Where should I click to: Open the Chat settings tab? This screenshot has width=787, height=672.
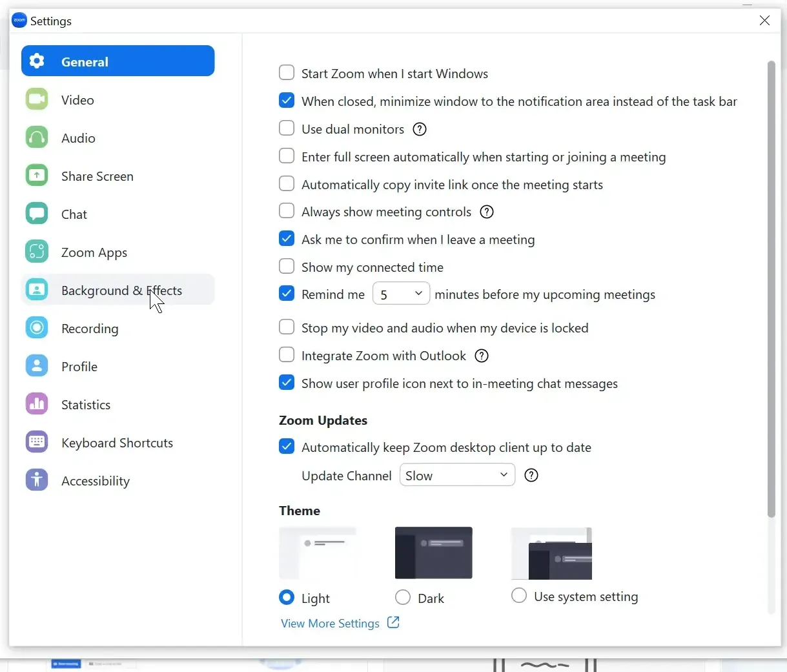pos(118,214)
